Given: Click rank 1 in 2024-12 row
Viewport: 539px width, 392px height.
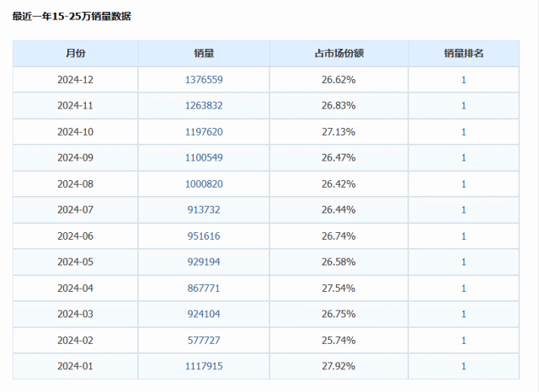Looking at the screenshot, I should point(464,80).
